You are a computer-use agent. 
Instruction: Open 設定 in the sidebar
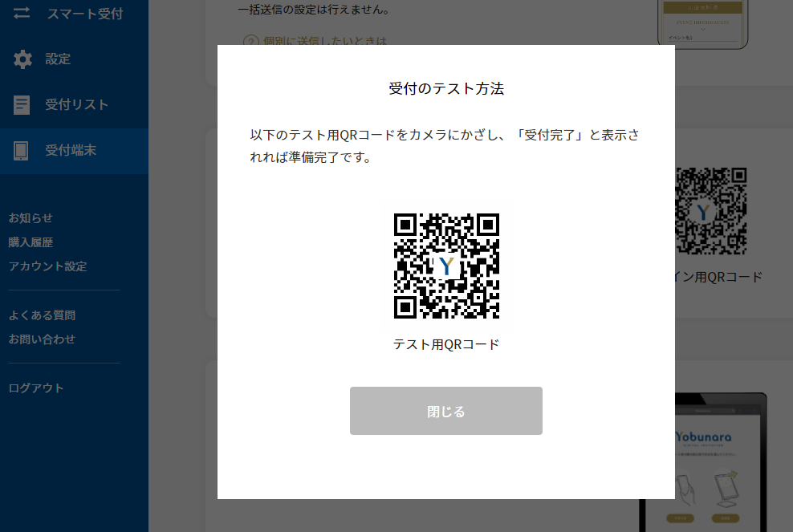coord(75,59)
